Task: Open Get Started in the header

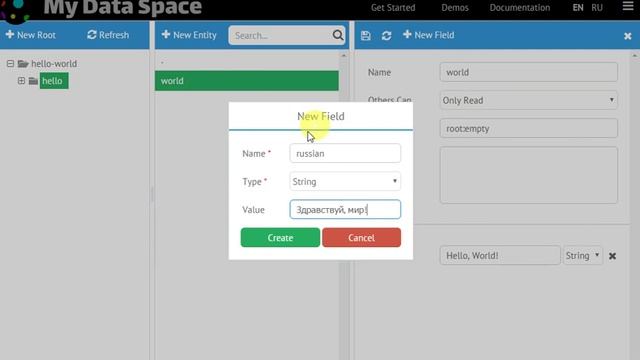Action: tap(393, 8)
